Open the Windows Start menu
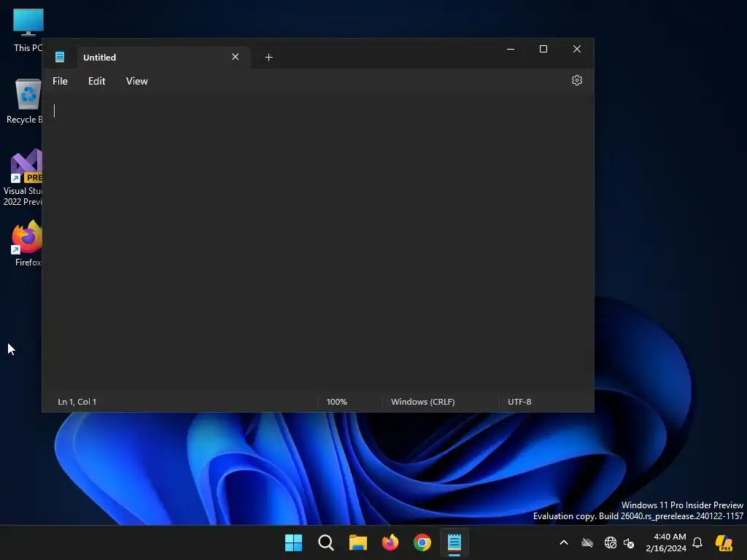The image size is (747, 560). pos(293,542)
